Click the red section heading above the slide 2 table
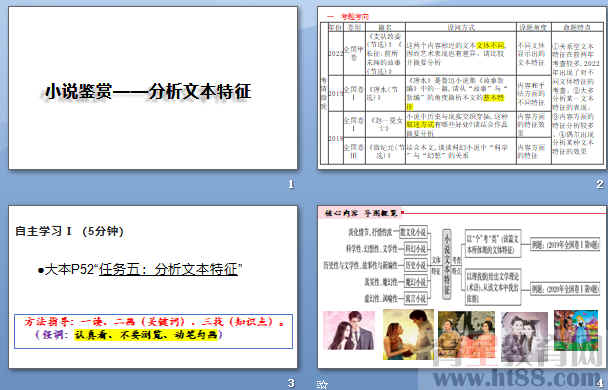Image resolution: width=608 pixels, height=390 pixels. (x=348, y=17)
